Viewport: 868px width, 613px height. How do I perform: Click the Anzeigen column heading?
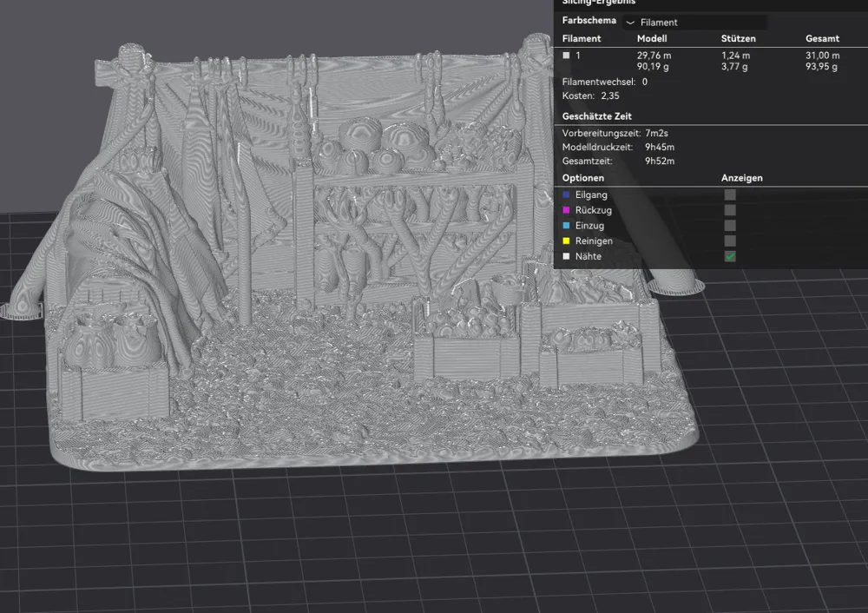point(742,178)
